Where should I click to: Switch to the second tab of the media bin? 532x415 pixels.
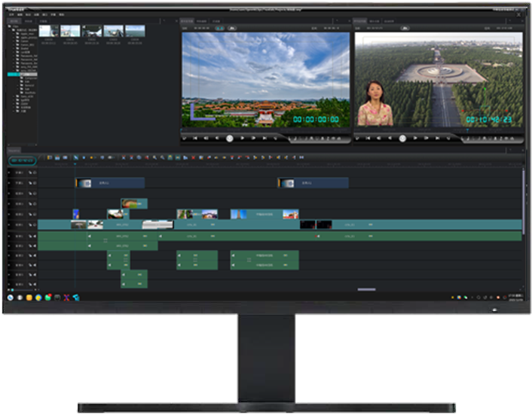click(x=29, y=20)
